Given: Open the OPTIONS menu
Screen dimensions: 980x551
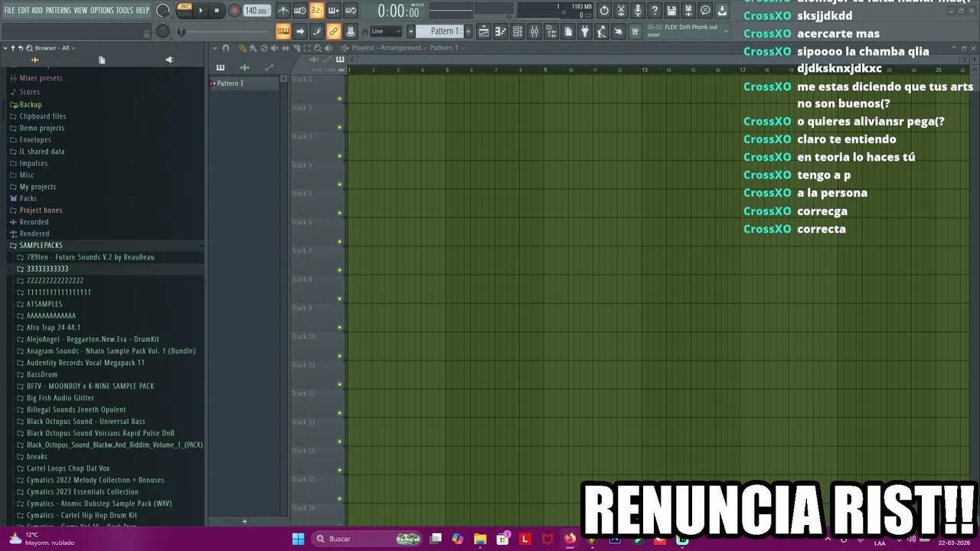Looking at the screenshot, I should click(102, 10).
